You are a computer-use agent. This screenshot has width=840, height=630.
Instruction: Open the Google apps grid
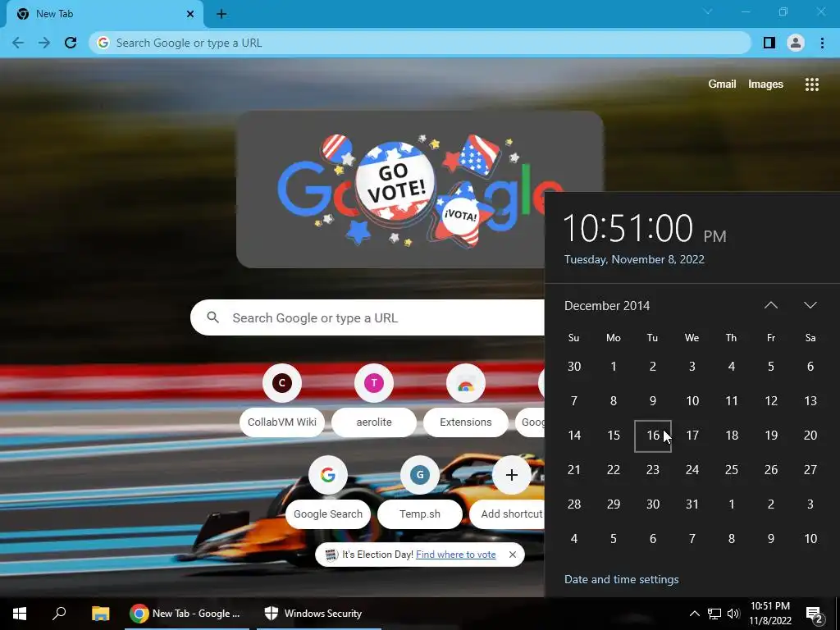[x=811, y=84]
